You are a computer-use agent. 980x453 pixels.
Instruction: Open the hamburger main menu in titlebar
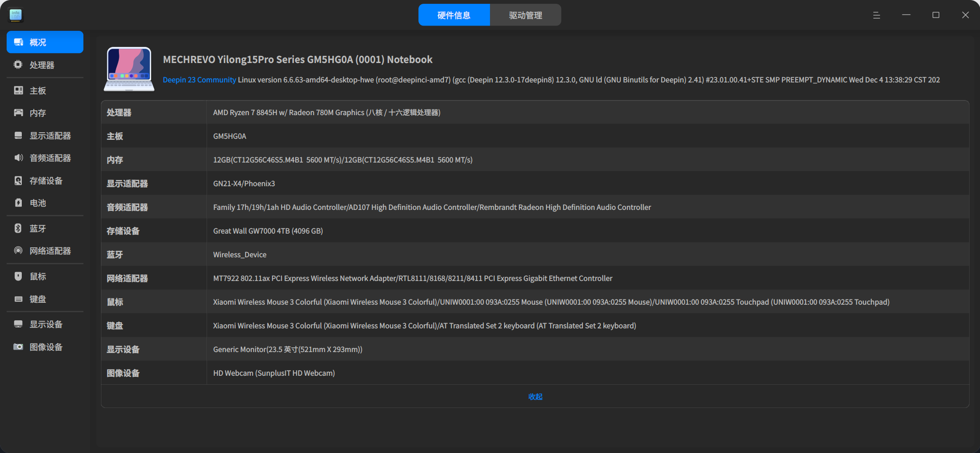pyautogui.click(x=877, y=15)
